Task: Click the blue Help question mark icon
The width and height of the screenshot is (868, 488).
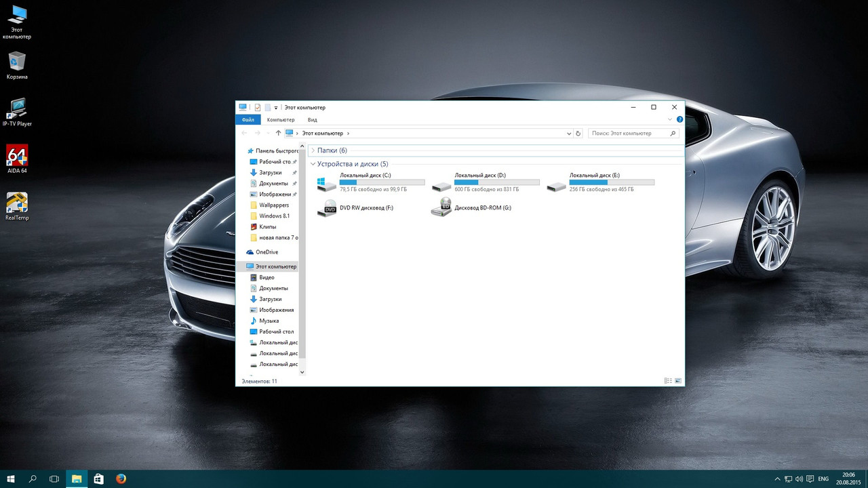Action: click(x=679, y=119)
